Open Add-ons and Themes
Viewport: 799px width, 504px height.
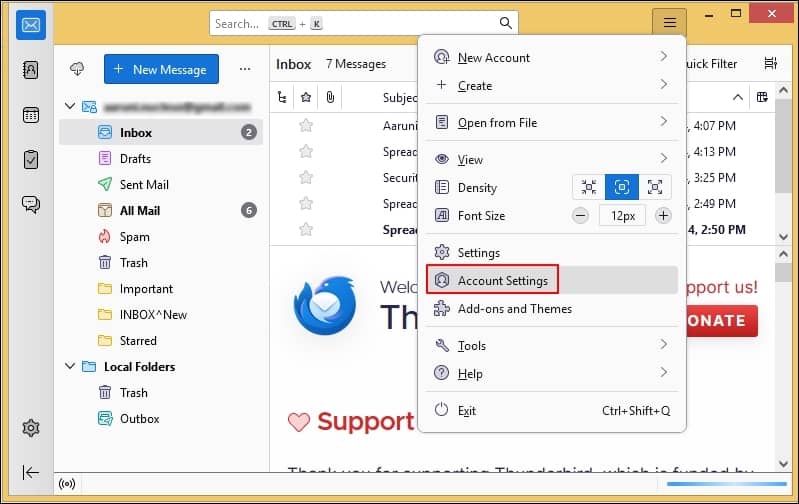tap(552, 308)
